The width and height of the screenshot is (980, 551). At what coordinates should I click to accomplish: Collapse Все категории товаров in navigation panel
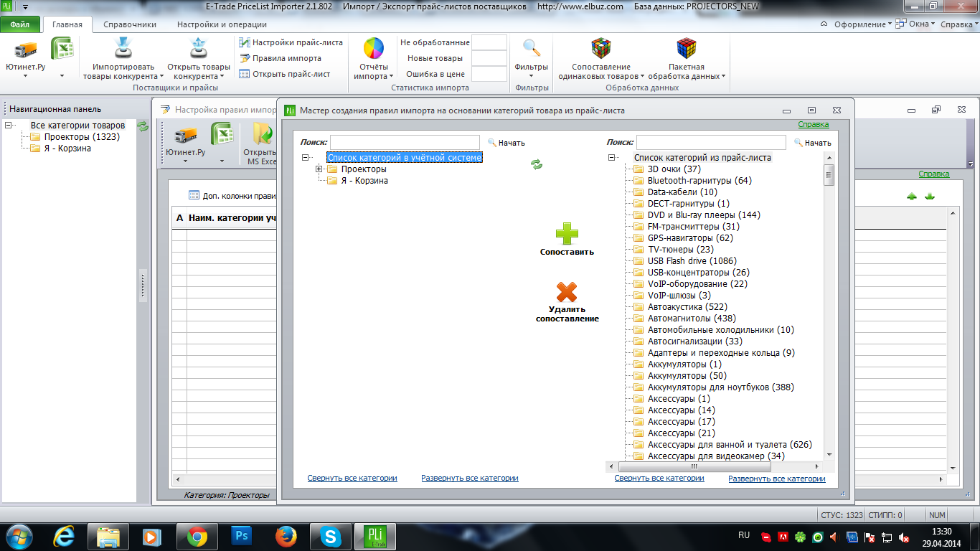pyautogui.click(x=9, y=126)
